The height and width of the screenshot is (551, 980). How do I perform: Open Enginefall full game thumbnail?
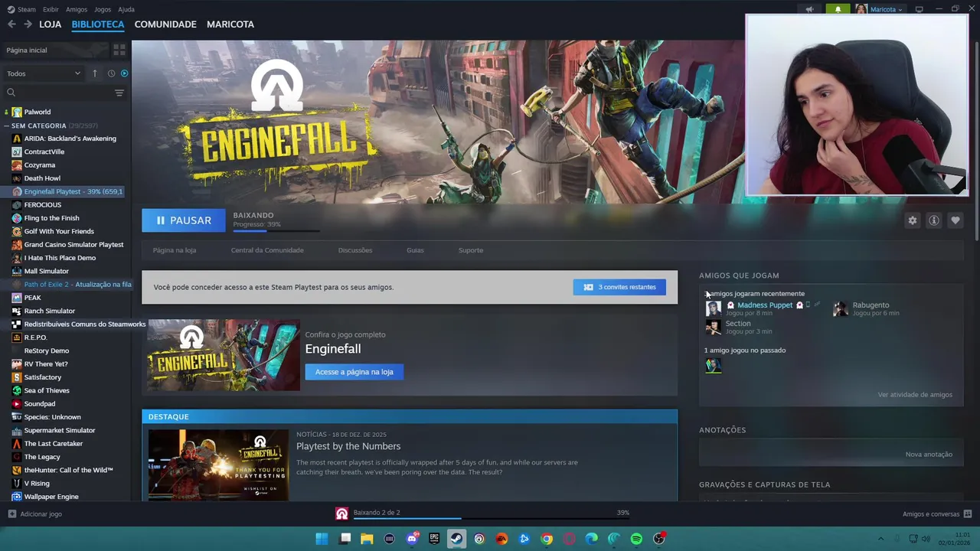[x=224, y=355]
